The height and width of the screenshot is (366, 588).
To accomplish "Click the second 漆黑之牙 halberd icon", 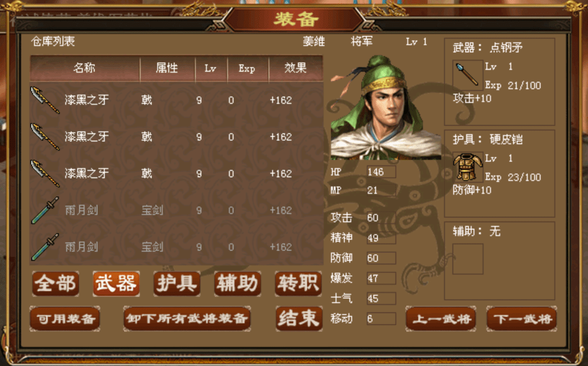I will [x=45, y=137].
